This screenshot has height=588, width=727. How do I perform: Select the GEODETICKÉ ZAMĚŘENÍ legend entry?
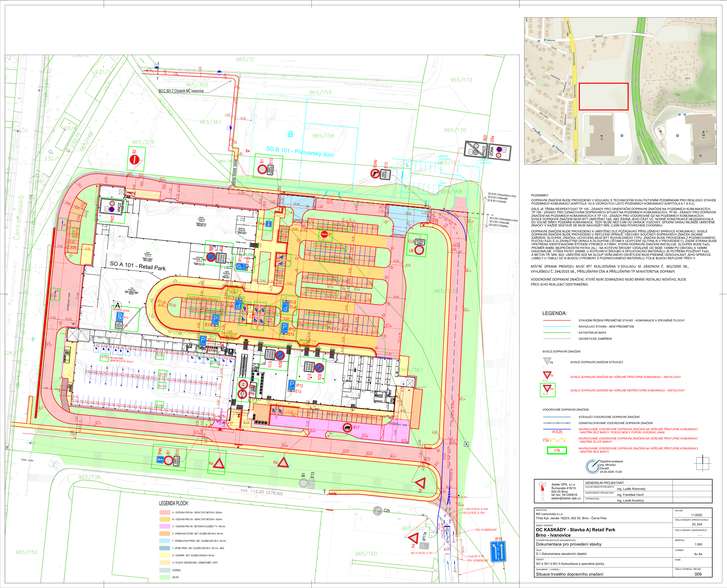coord(595,339)
